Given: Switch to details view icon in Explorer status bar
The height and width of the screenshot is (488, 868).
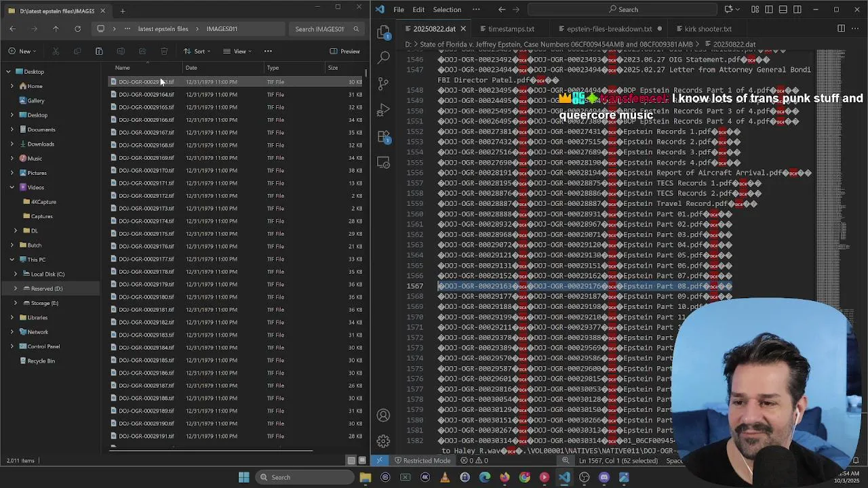Looking at the screenshot, I should click(x=351, y=461).
